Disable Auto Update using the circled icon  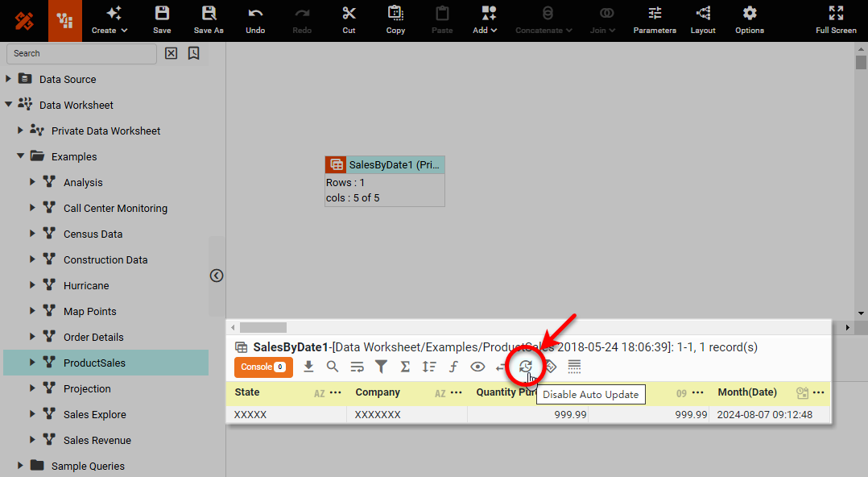point(526,367)
